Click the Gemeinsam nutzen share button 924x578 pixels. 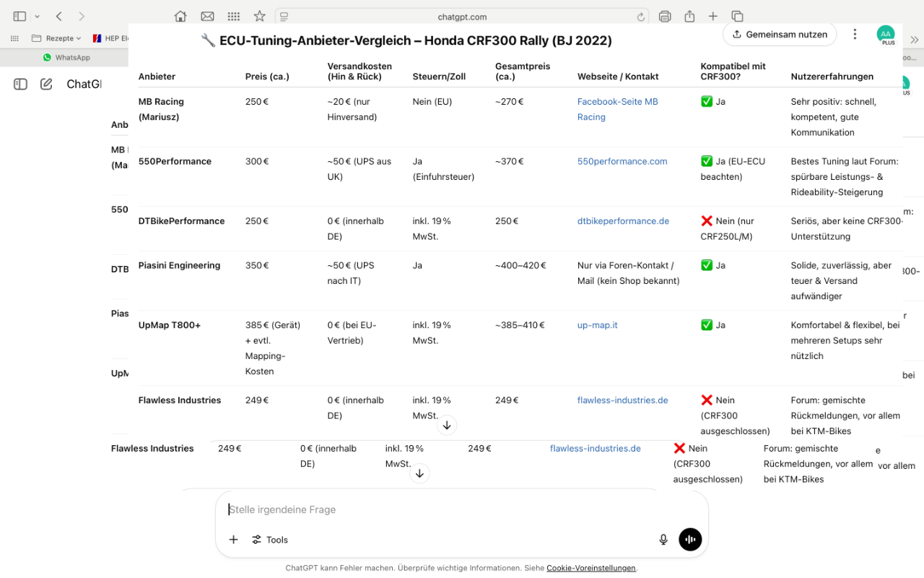(x=779, y=34)
